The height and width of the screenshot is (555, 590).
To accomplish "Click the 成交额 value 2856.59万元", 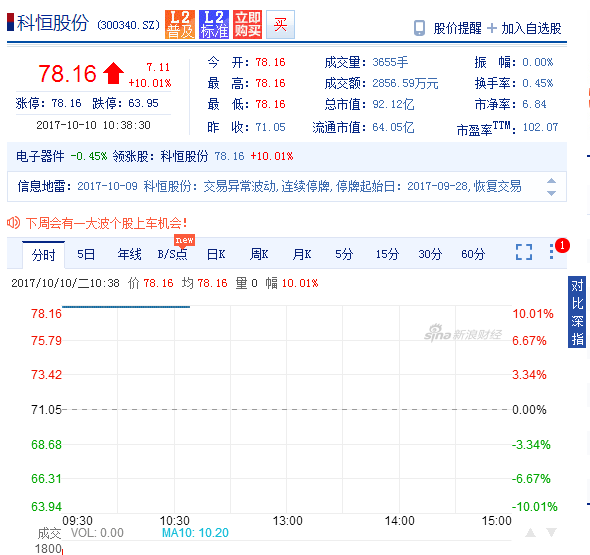I will pos(405,83).
